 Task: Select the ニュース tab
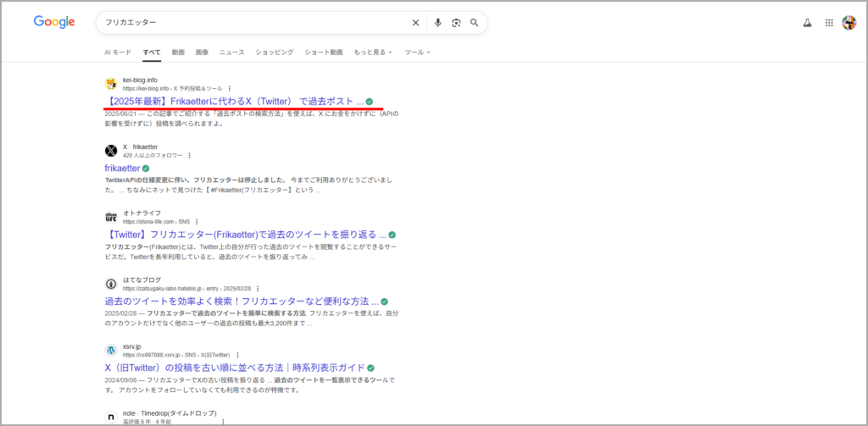pos(231,53)
